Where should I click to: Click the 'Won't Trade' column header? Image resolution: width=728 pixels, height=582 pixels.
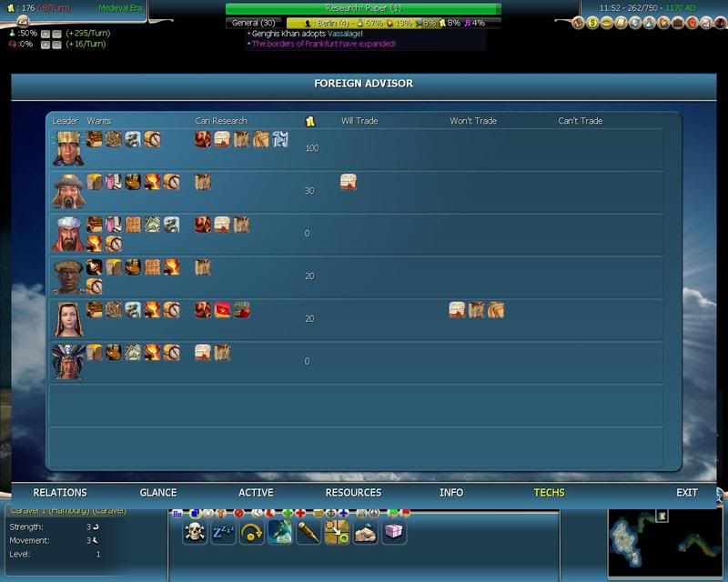point(473,121)
